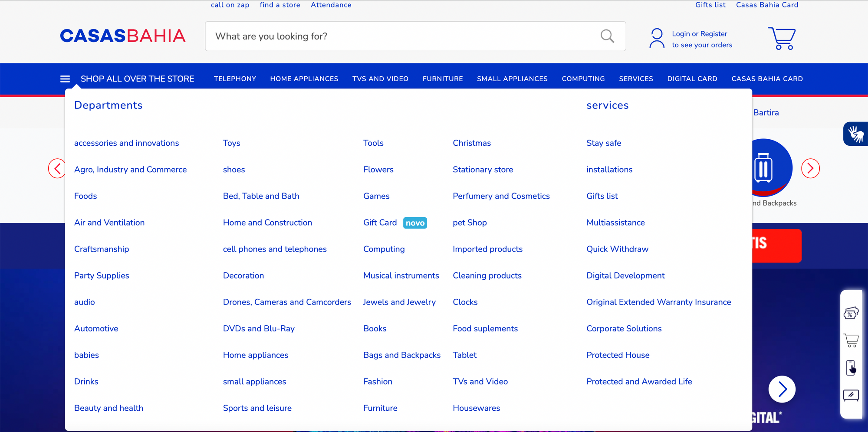Open the Telephony menu
Viewport: 868px width, 432px height.
click(235, 79)
